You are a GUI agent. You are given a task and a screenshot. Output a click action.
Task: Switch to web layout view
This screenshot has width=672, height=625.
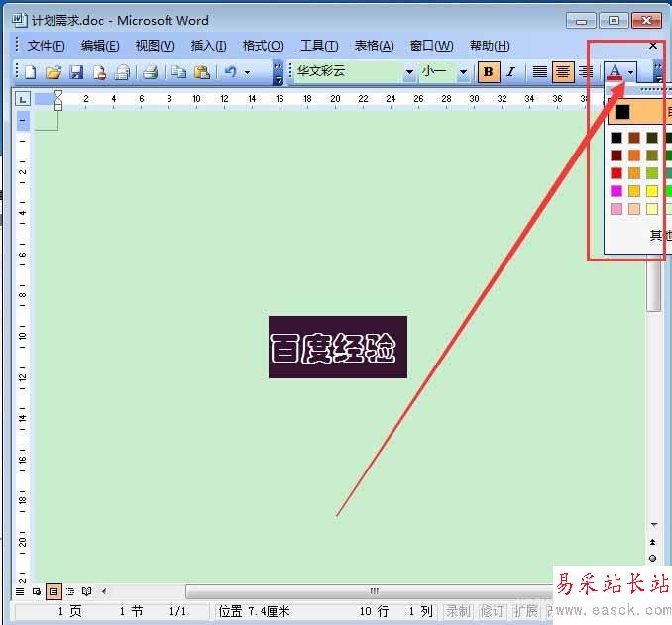coord(37,591)
